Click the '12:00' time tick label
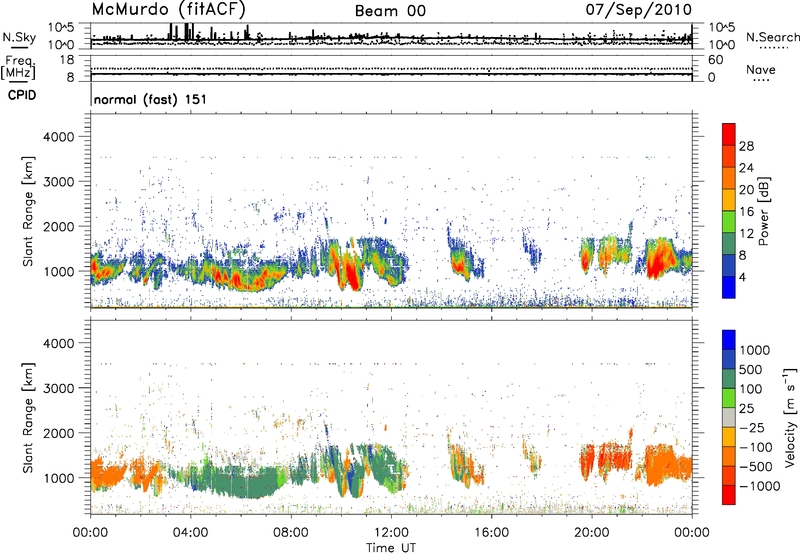 (391, 533)
